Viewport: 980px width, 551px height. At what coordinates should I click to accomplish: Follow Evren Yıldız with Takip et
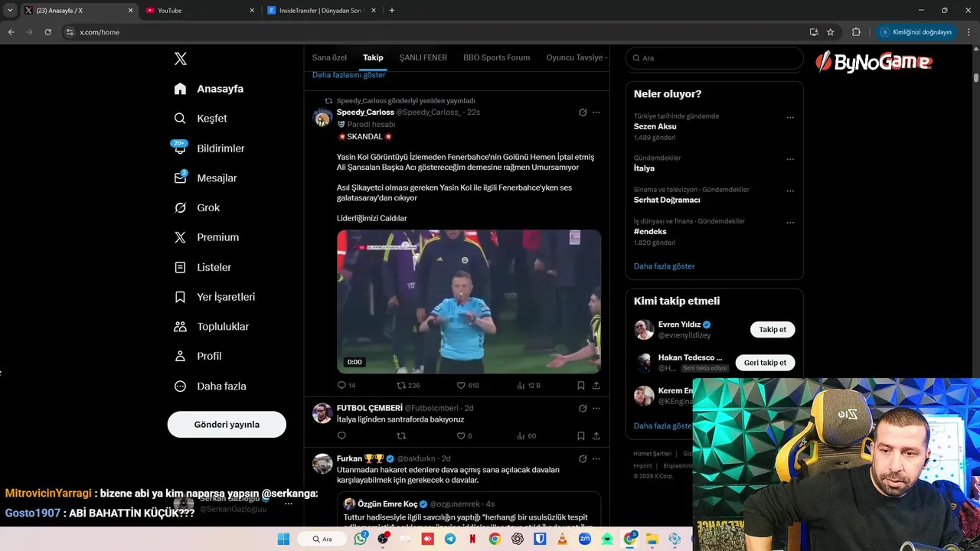pos(773,330)
